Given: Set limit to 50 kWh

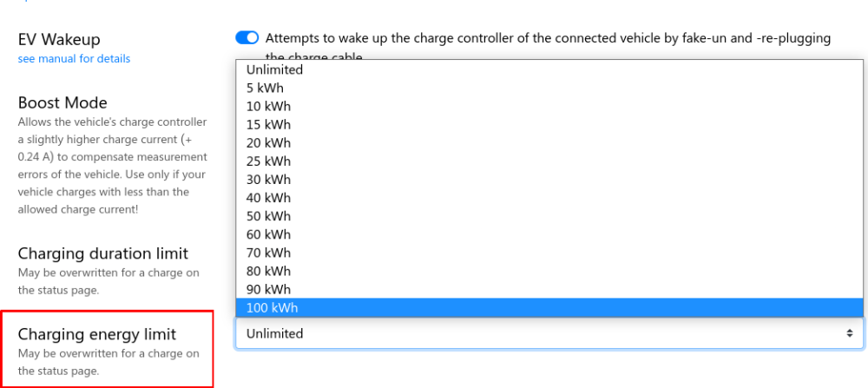Looking at the screenshot, I should click(x=268, y=216).
